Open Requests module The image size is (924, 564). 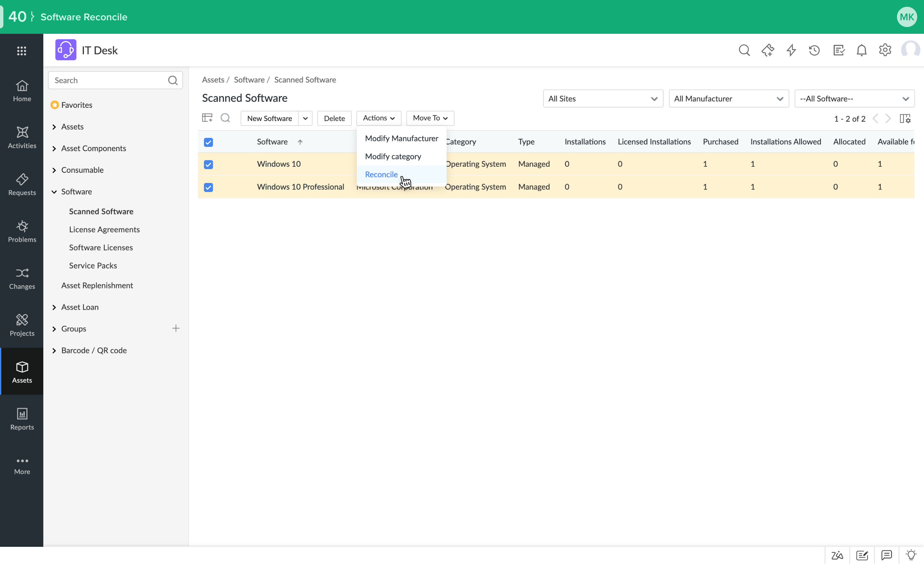point(22,185)
